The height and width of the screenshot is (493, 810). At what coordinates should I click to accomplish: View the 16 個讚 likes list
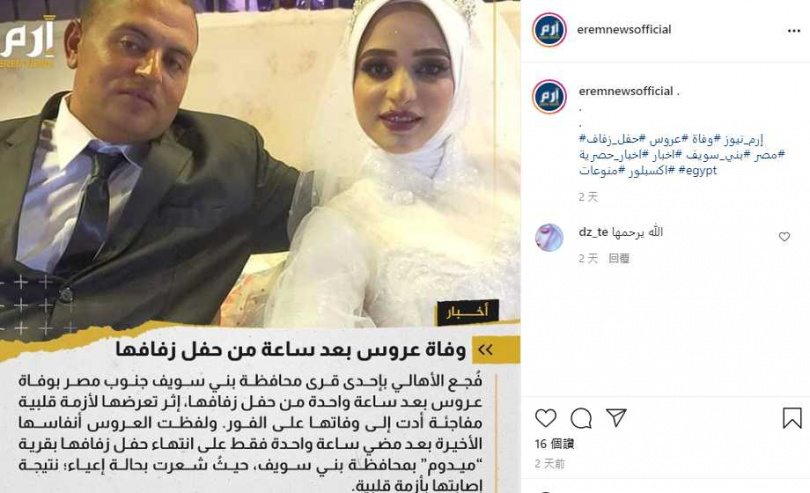pyautogui.click(x=554, y=443)
